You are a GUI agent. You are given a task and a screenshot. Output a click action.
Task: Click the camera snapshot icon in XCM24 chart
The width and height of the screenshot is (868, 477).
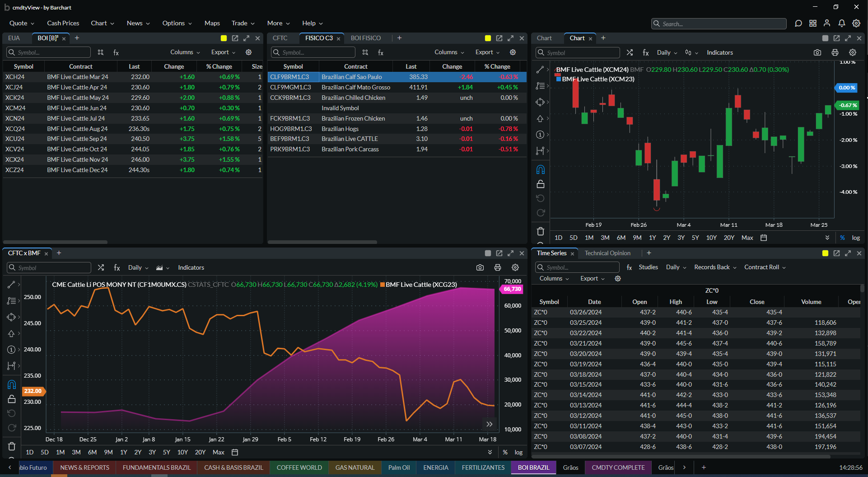(817, 52)
